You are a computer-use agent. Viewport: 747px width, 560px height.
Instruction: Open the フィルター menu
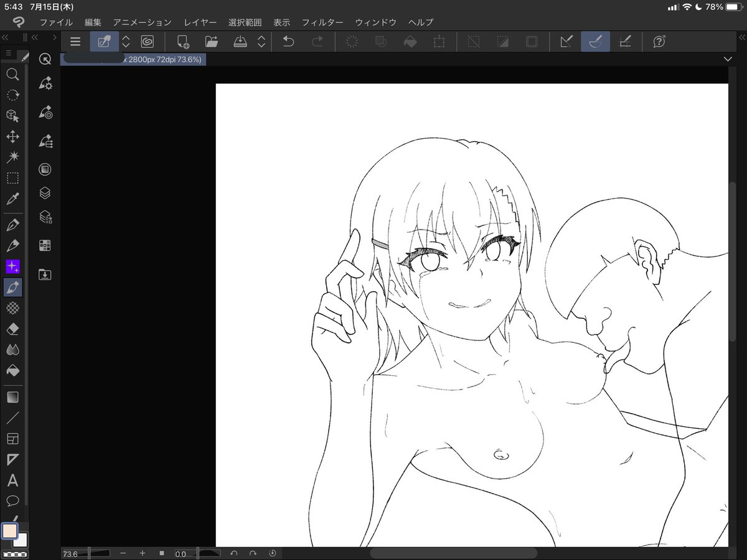[x=322, y=22]
